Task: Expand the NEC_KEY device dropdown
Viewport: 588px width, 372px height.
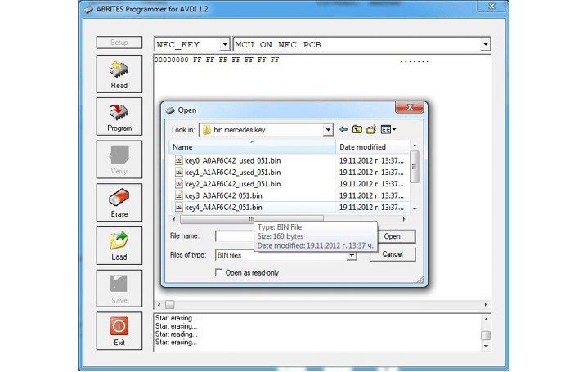Action: click(x=224, y=45)
